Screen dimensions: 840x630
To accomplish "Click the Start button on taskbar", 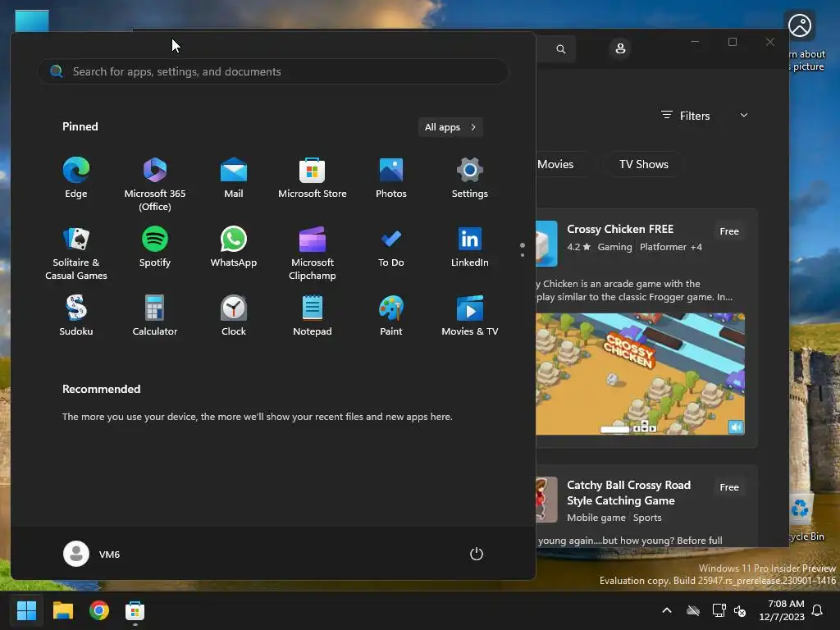I will pyautogui.click(x=26, y=610).
